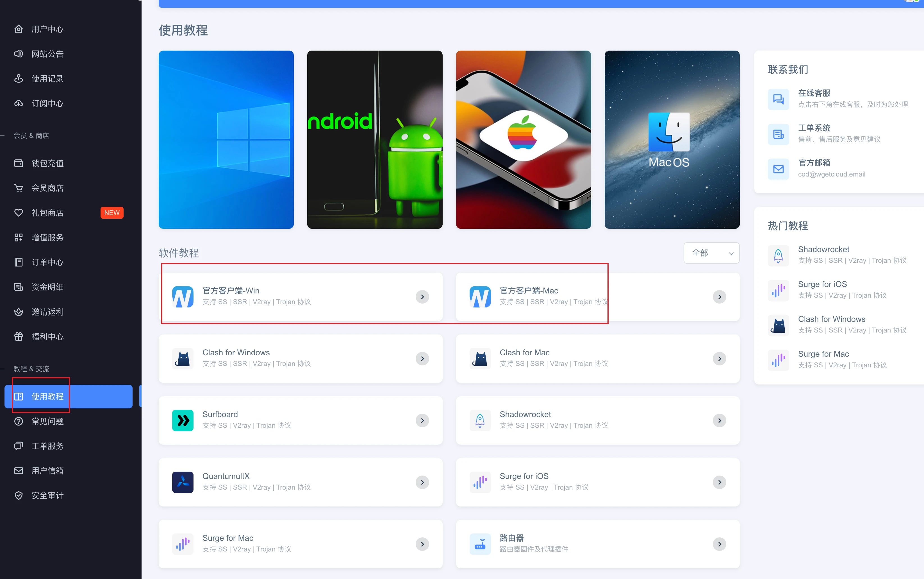The width and height of the screenshot is (924, 579).
Task: Expand the Clash for Mac tutorial arrow
Action: (x=719, y=358)
